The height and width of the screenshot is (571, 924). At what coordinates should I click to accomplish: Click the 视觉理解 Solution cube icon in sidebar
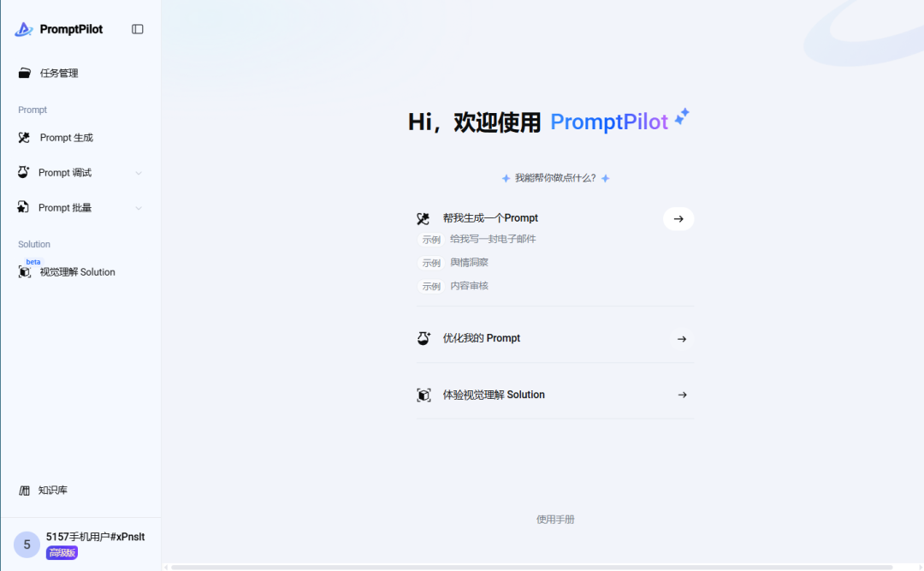point(24,272)
